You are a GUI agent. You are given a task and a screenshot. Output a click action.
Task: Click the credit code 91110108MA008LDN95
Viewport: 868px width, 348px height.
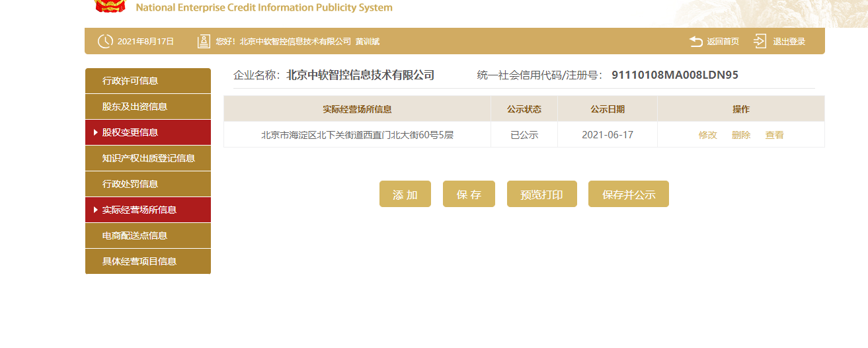(x=675, y=75)
